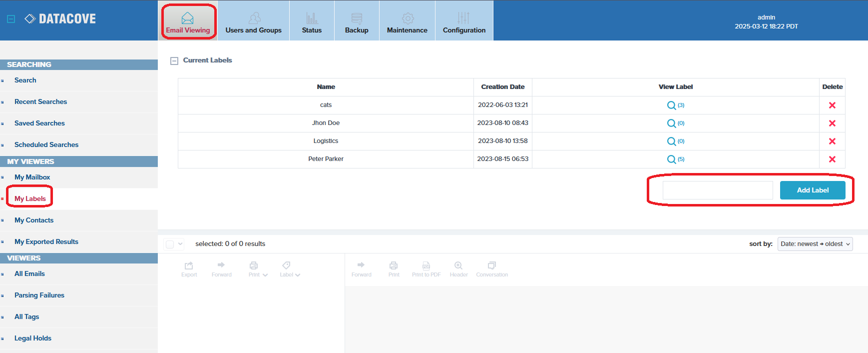The height and width of the screenshot is (353, 868).
Task: Go to Legal Holds viewer
Action: pyautogui.click(x=33, y=338)
